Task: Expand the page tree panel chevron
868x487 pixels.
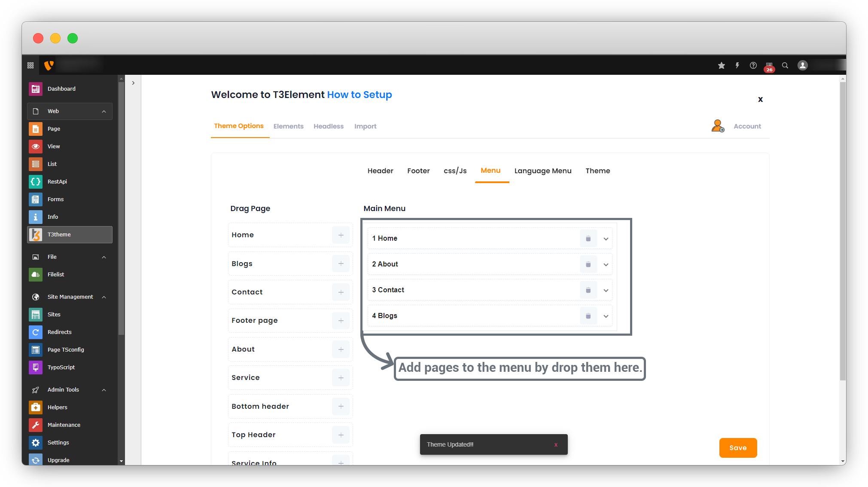Action: pyautogui.click(x=134, y=83)
